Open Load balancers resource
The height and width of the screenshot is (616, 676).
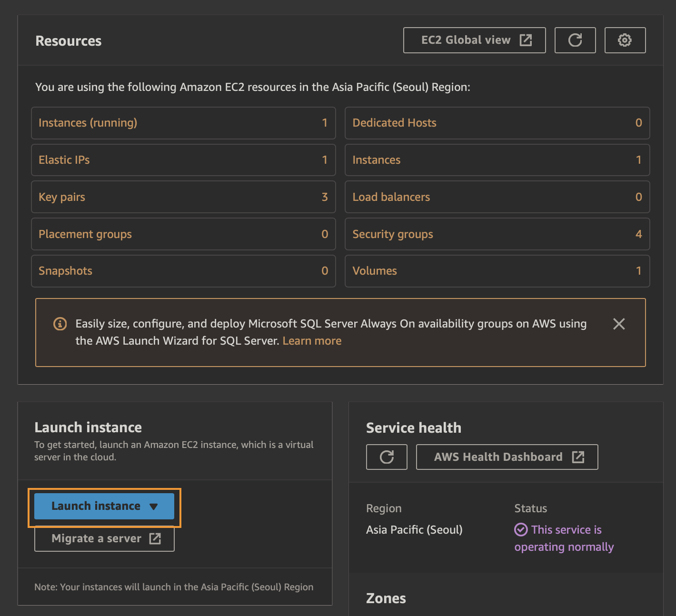497,197
